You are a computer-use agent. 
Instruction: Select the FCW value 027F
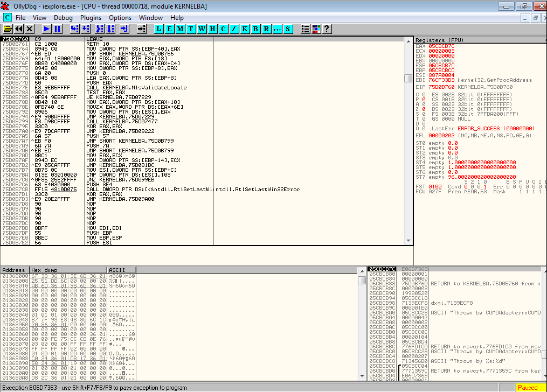click(435, 191)
